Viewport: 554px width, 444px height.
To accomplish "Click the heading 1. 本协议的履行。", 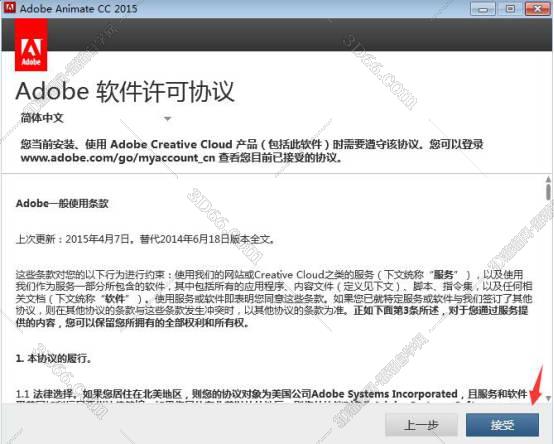I will tap(54, 359).
